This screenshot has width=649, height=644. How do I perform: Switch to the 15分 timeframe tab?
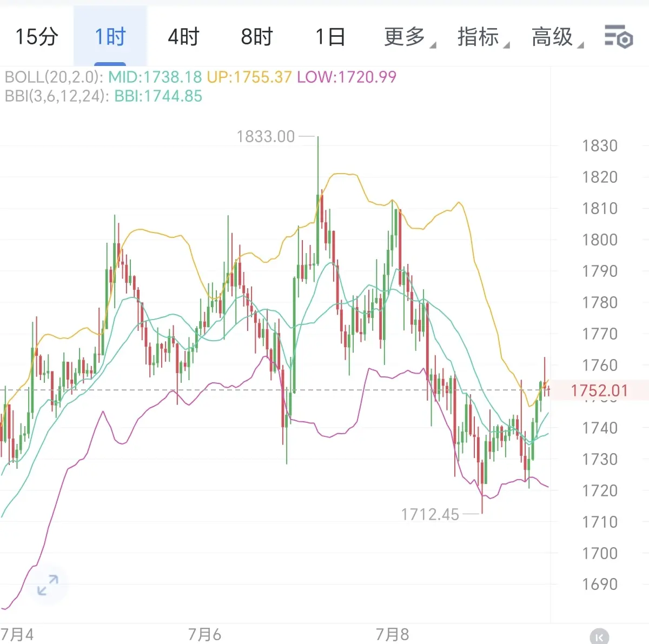point(37,37)
